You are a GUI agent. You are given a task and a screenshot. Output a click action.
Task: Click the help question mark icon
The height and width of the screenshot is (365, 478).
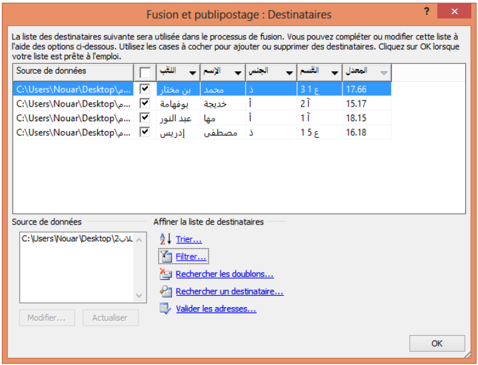point(426,11)
